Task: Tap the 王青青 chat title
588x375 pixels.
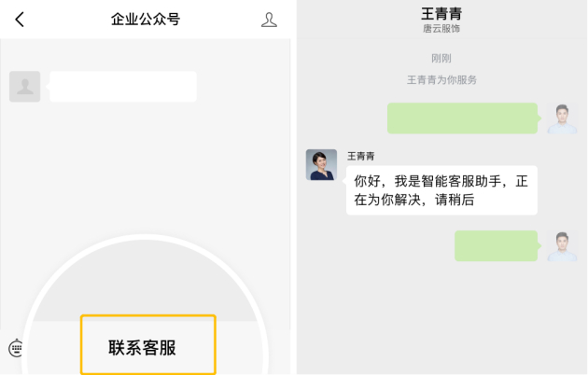Action: click(441, 14)
